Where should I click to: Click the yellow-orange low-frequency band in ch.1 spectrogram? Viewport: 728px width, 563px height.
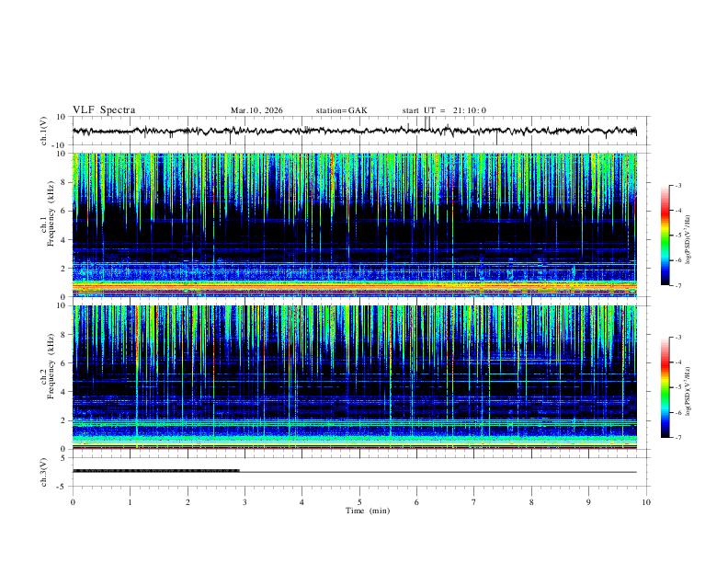tap(355, 287)
